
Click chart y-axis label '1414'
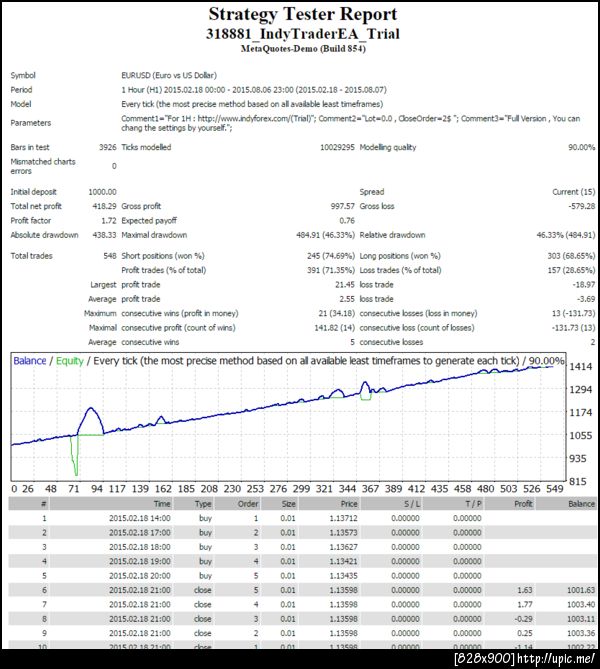581,366
